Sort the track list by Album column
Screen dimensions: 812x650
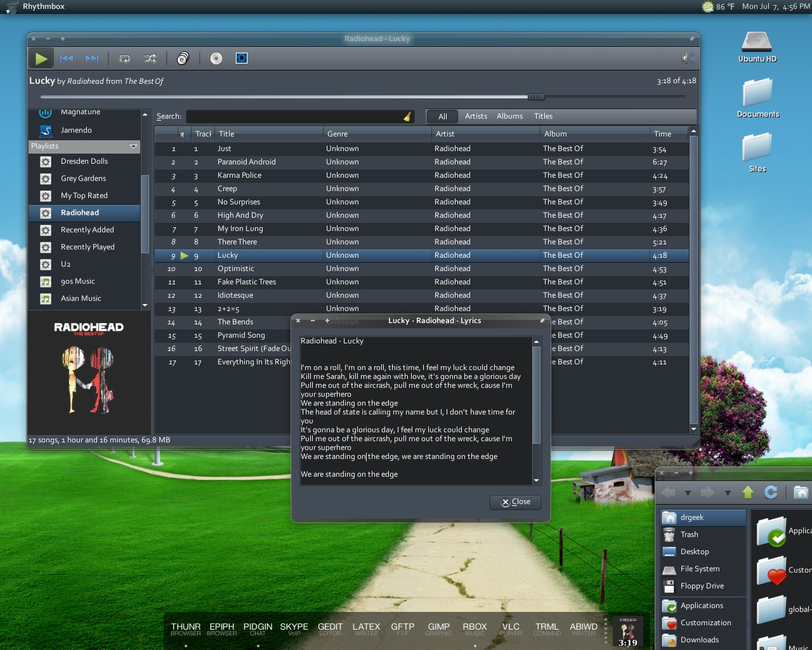[594, 134]
